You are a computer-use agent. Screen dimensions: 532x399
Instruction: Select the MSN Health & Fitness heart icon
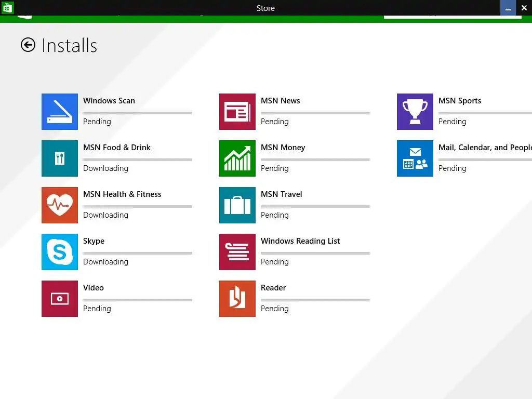[x=60, y=205]
